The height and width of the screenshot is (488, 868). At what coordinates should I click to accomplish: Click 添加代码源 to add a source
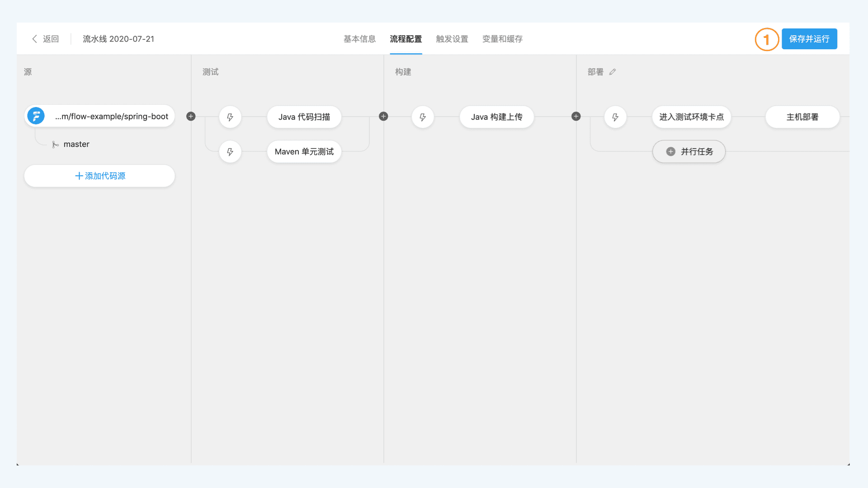coord(99,176)
